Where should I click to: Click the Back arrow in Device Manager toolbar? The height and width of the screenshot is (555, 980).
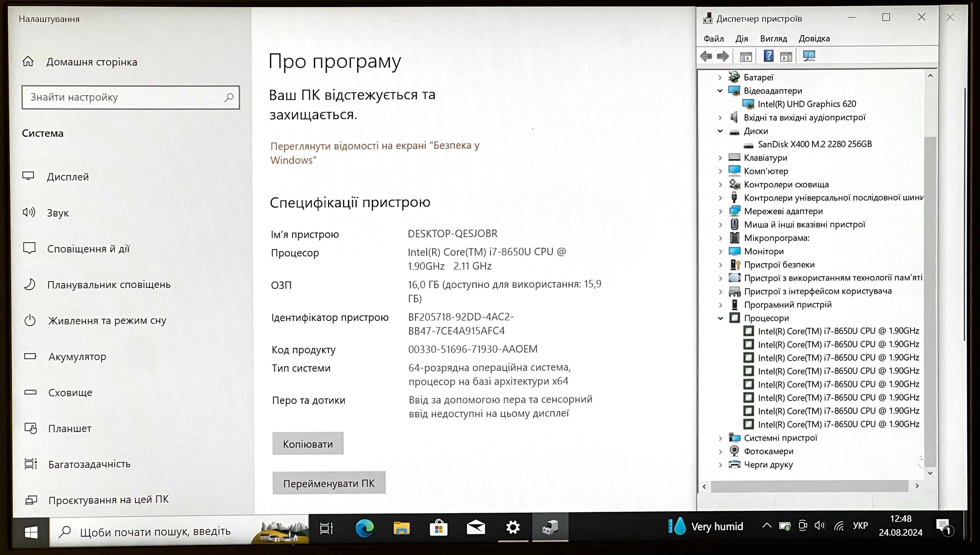coord(706,56)
